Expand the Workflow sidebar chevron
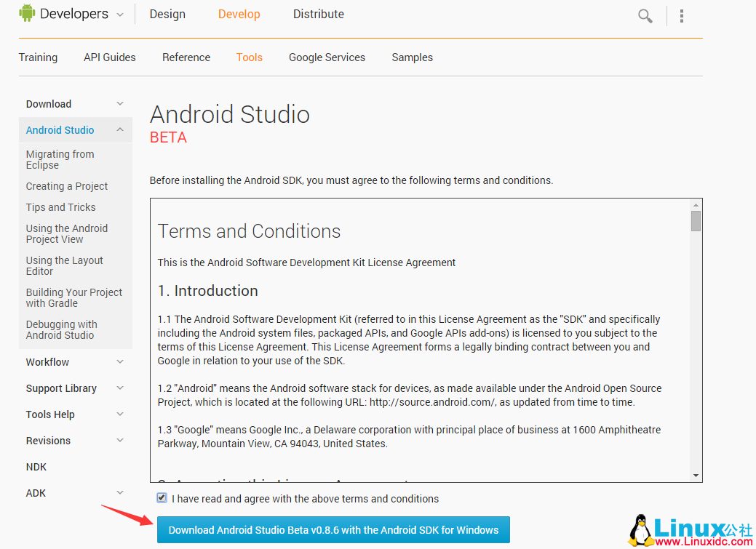Screen dimensions: 756x549 pos(120,361)
